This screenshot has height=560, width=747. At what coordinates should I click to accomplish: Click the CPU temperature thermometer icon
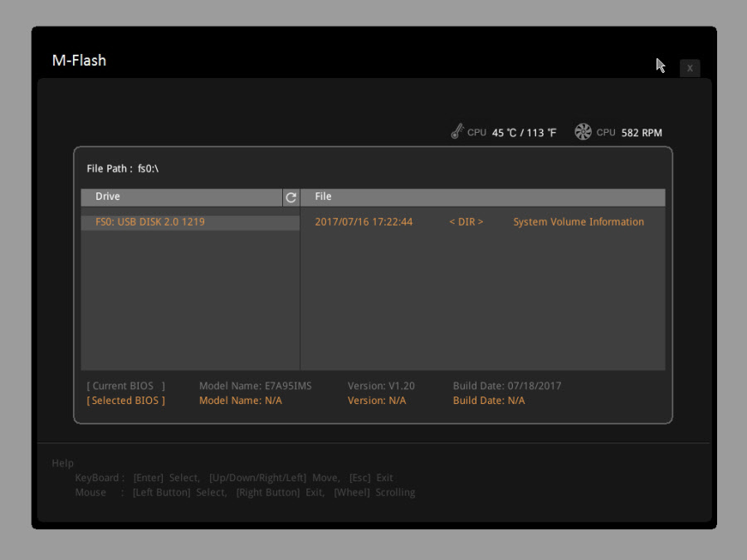457,132
